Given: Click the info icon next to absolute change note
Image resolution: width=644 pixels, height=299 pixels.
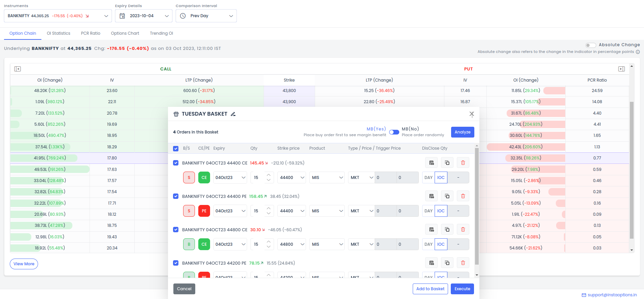Looking at the screenshot, I should click(x=638, y=52).
